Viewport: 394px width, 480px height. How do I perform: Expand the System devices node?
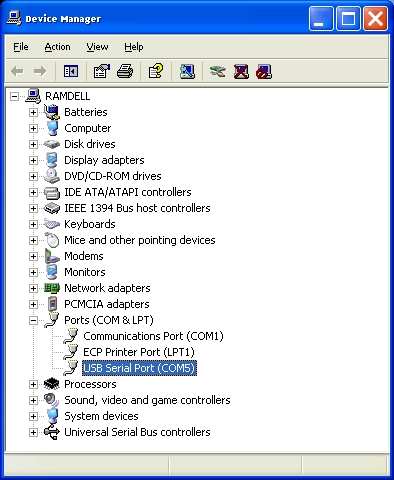[x=33, y=416]
